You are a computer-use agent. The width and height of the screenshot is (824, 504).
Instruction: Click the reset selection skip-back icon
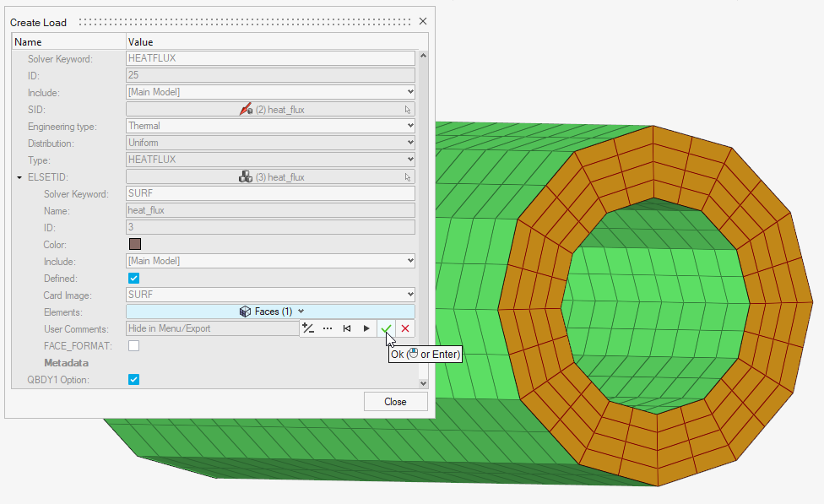point(347,328)
